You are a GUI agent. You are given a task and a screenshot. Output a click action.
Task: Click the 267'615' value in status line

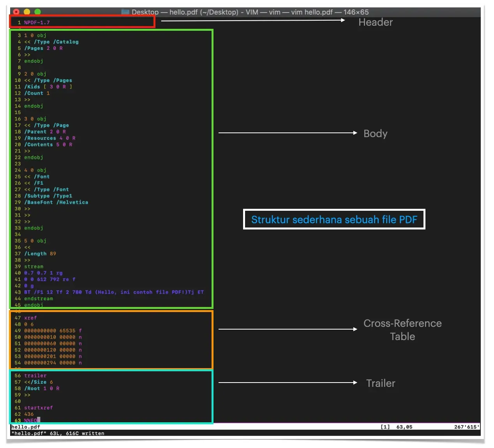pos(467,427)
